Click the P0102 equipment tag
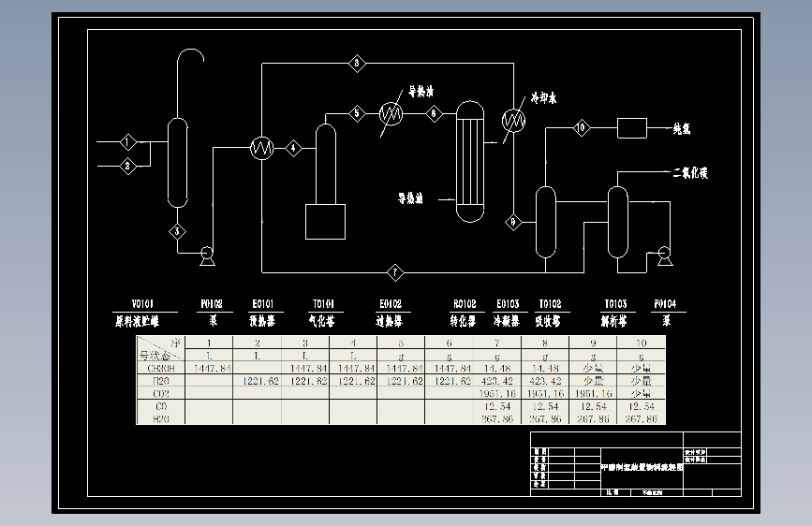Image resolution: width=812 pixels, height=526 pixels. pyautogui.click(x=212, y=304)
